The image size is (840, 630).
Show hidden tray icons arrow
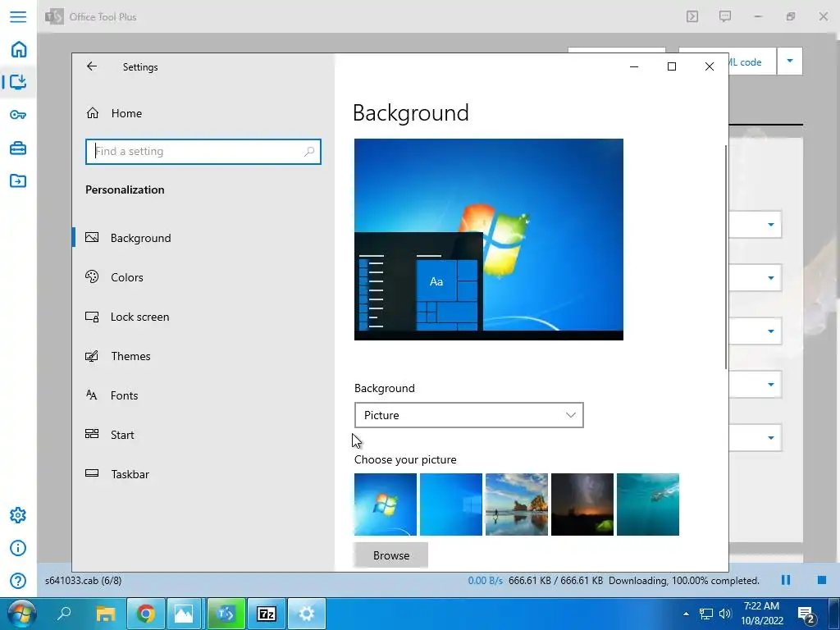pos(686,614)
